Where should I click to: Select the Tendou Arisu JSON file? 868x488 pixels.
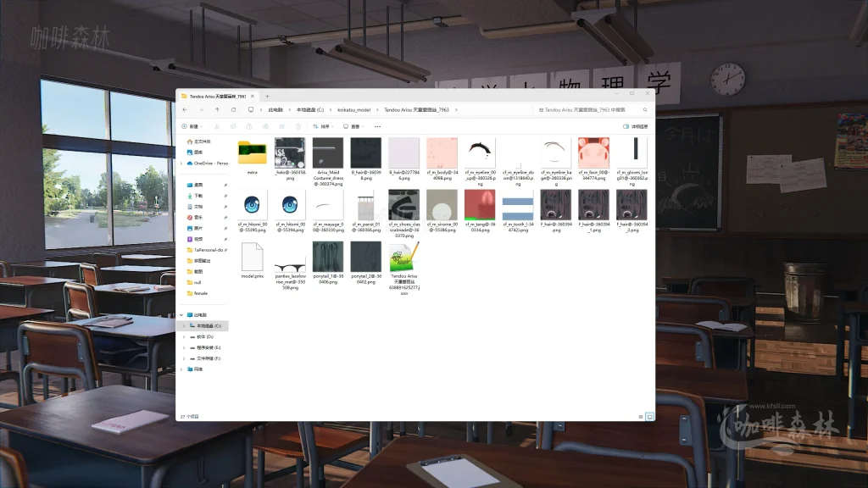404,258
